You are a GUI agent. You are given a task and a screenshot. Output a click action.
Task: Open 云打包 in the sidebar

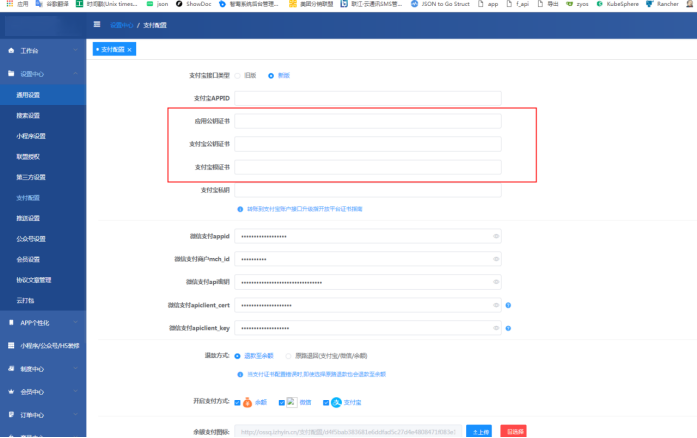(x=43, y=301)
